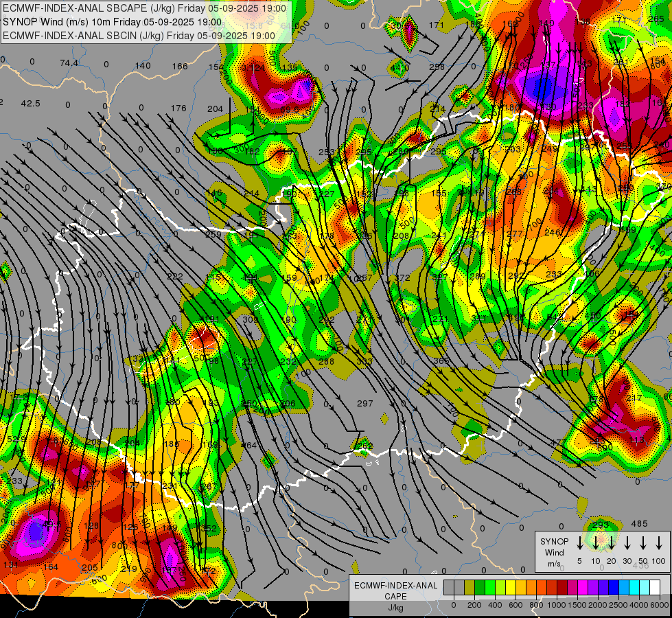Click the 0 tick label on the CAPE scale

coord(454,605)
